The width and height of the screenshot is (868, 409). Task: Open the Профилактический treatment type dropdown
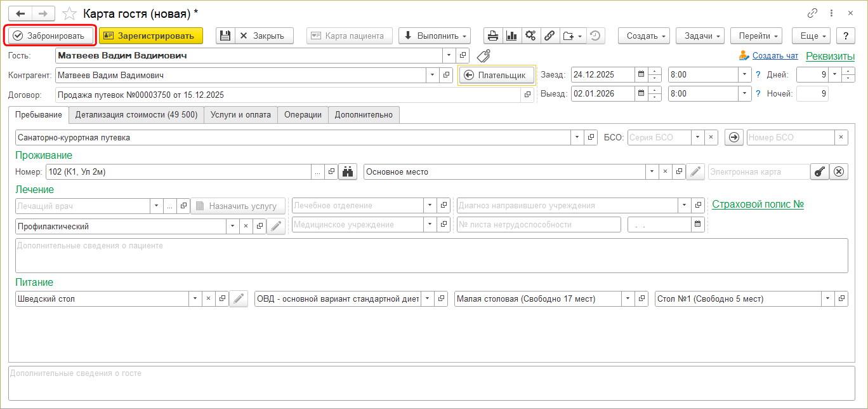click(232, 226)
